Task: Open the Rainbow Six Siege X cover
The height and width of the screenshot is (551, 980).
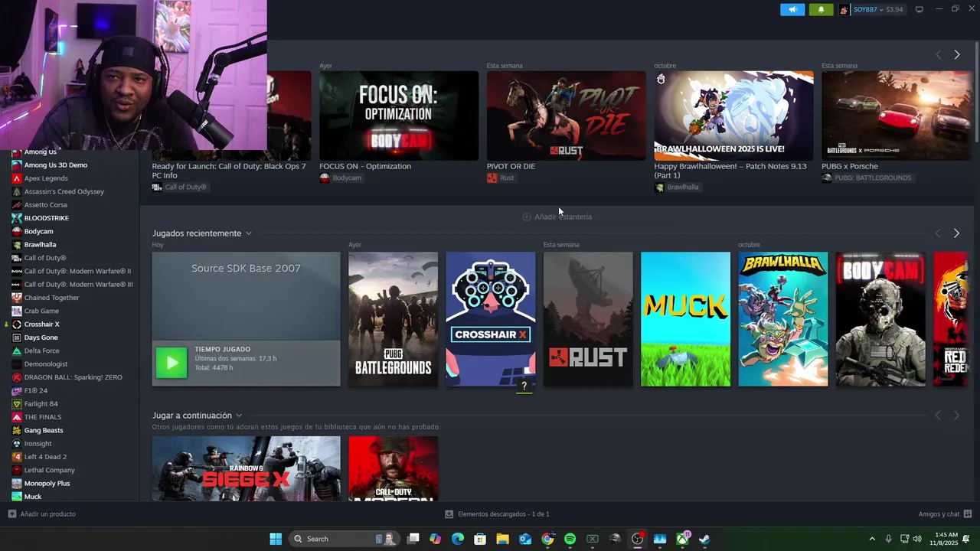Action: 246,468
